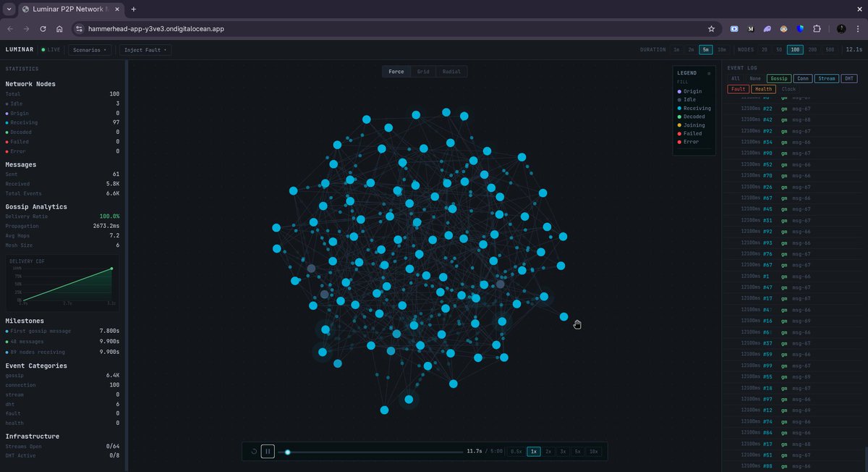Open the Scenarios dropdown
Viewport: 868px width, 472px height.
tap(90, 50)
